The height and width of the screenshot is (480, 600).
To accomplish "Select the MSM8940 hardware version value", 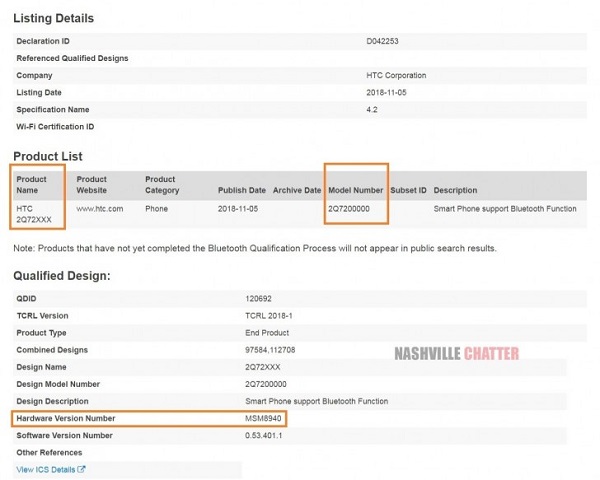I will (265, 418).
